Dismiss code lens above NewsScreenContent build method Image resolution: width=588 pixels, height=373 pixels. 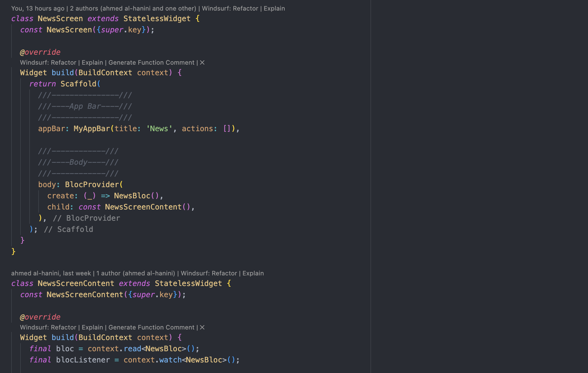coord(202,327)
